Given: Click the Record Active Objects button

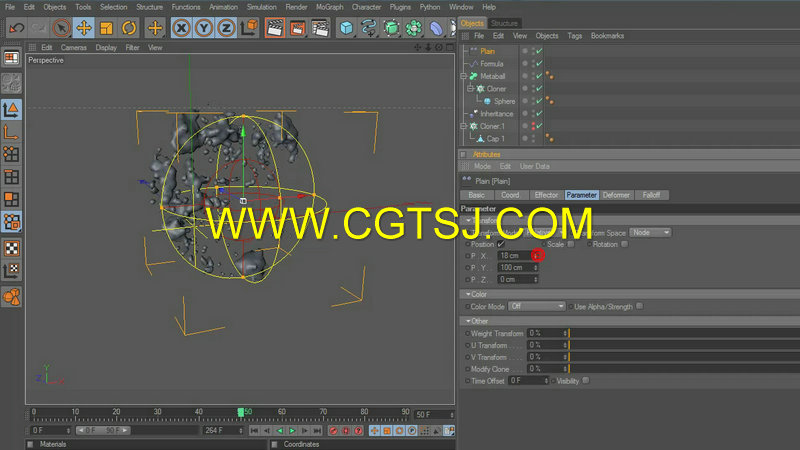Looking at the screenshot, I should click(x=333, y=431).
